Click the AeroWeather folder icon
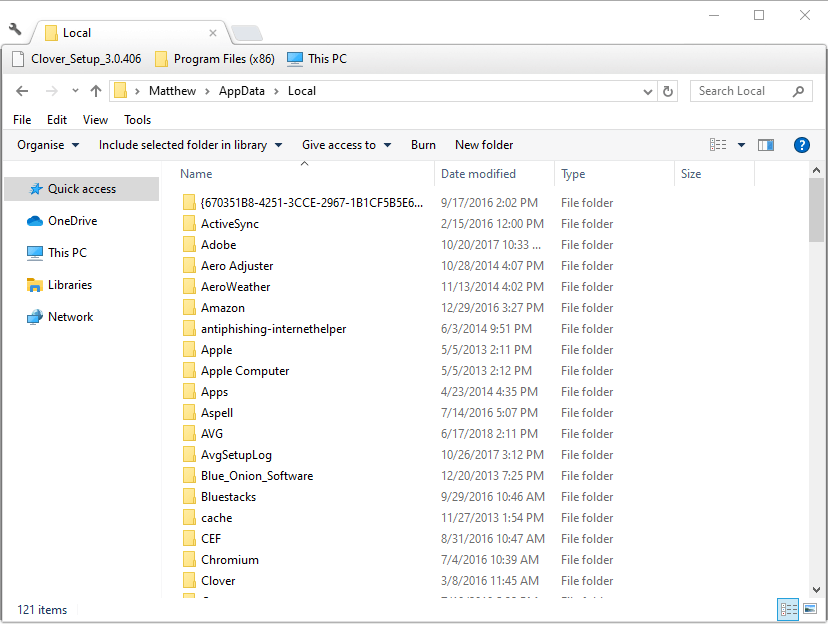This screenshot has width=828, height=624. pos(189,287)
